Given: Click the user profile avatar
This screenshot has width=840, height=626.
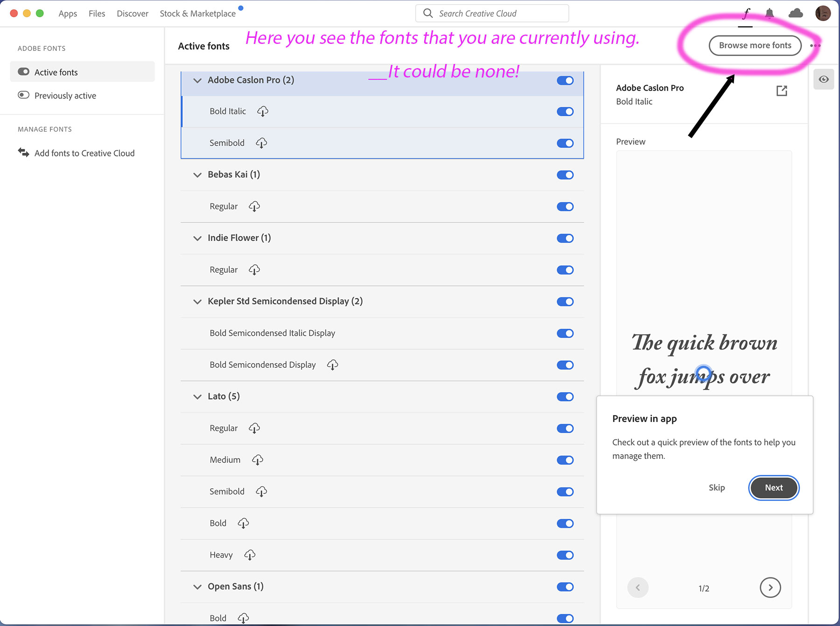Looking at the screenshot, I should (x=822, y=14).
